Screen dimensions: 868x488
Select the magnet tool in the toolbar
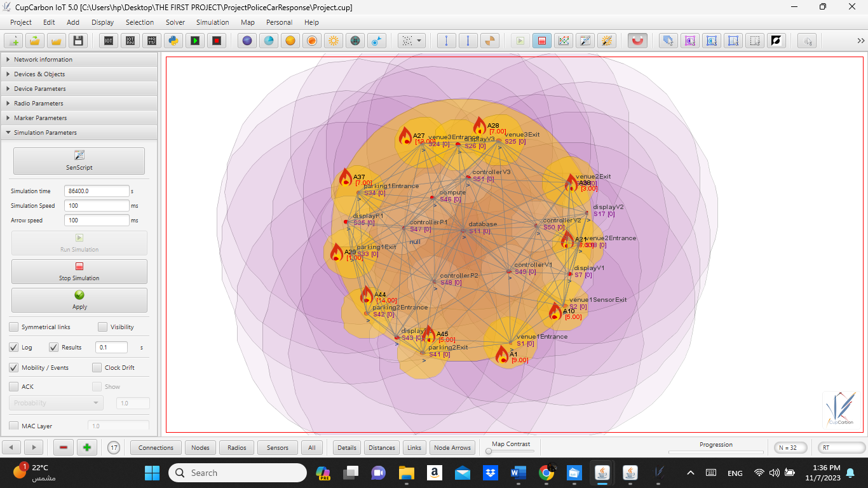[x=637, y=40]
